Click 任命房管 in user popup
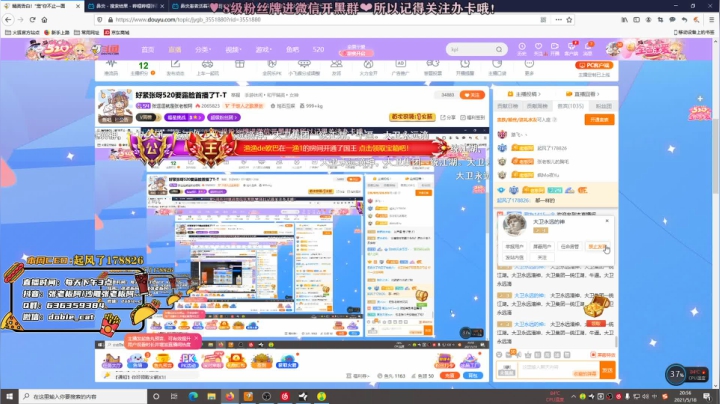 tap(570, 247)
